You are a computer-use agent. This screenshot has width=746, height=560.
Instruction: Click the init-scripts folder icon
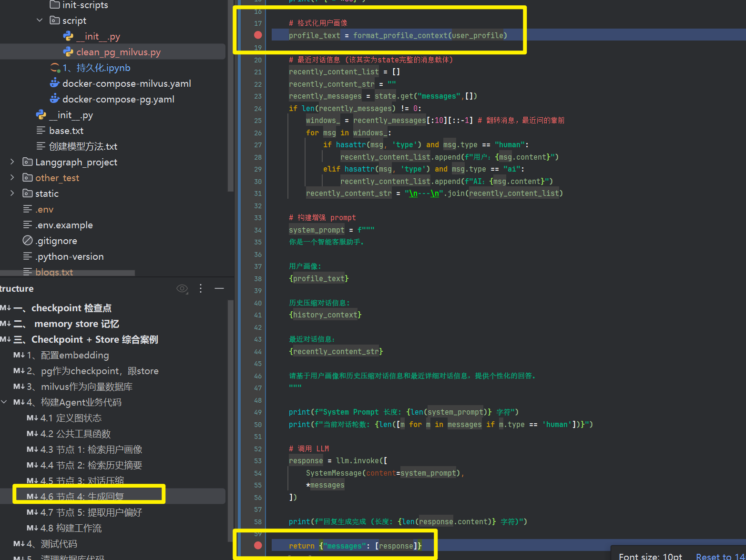[x=55, y=5]
